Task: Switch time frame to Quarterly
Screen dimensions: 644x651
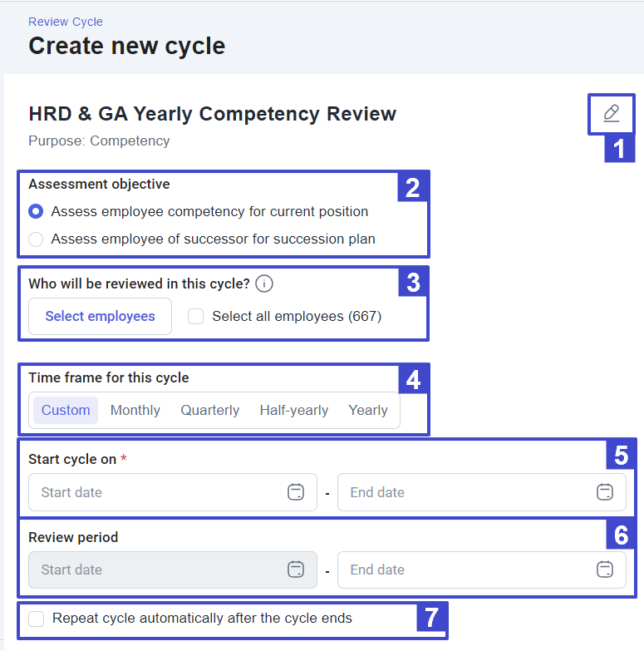Action: coord(210,410)
